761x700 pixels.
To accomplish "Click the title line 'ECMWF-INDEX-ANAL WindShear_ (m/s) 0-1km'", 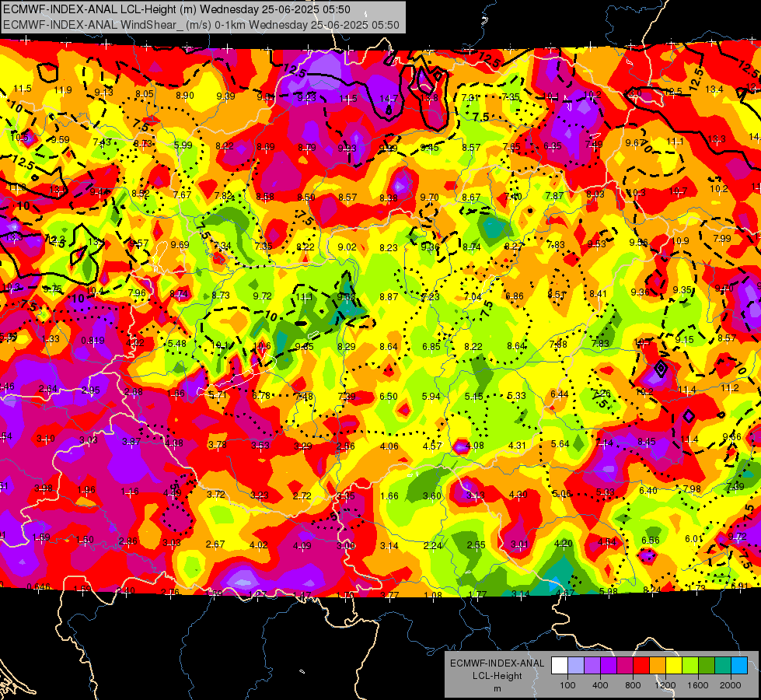I will point(124,25).
